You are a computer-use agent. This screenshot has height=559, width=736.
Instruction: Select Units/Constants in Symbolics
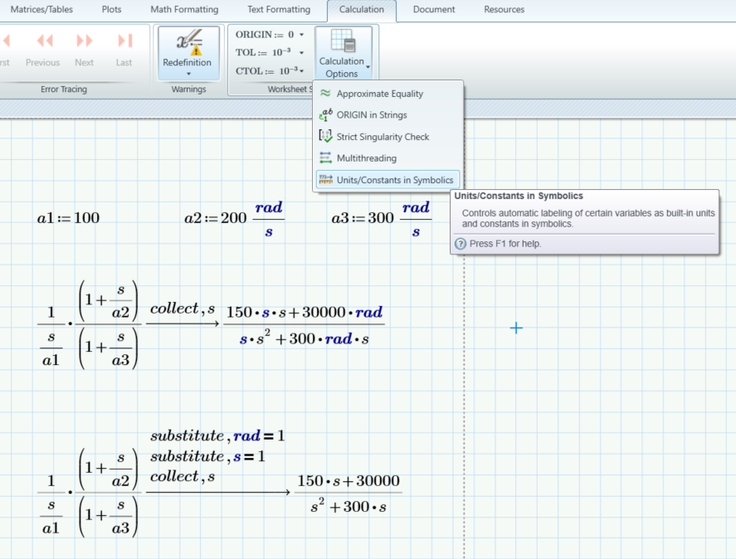pyautogui.click(x=394, y=180)
